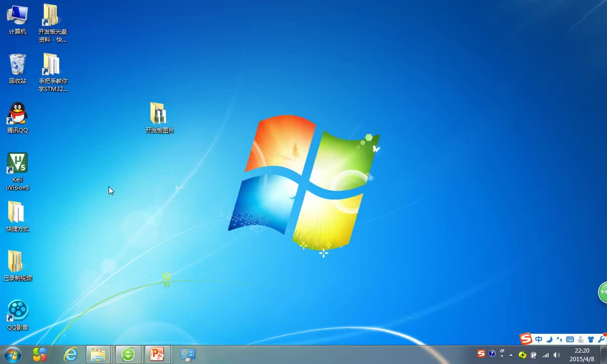Select the 开发板光盘资料 shortcut folder
The height and width of the screenshot is (364, 607).
[x=53, y=23]
